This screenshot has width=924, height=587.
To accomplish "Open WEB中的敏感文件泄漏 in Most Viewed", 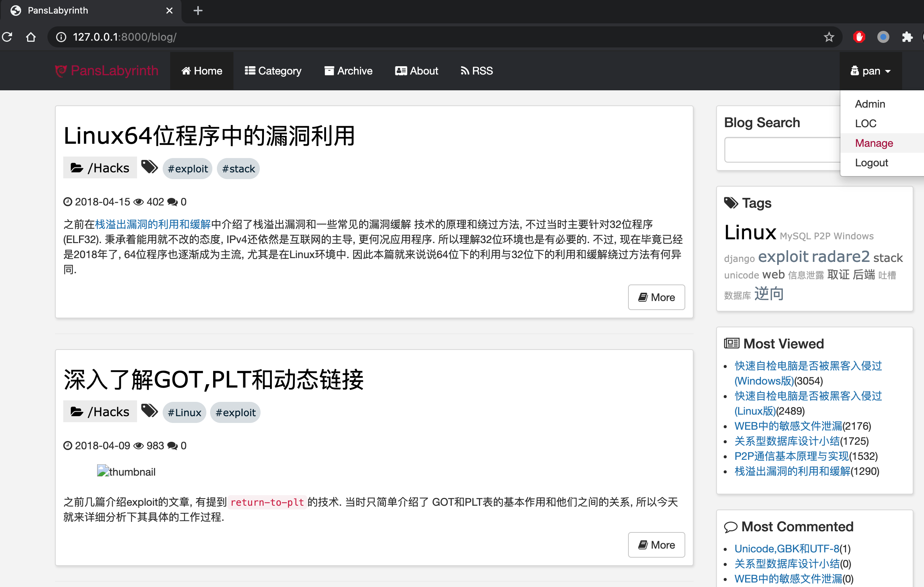I will pos(788,426).
